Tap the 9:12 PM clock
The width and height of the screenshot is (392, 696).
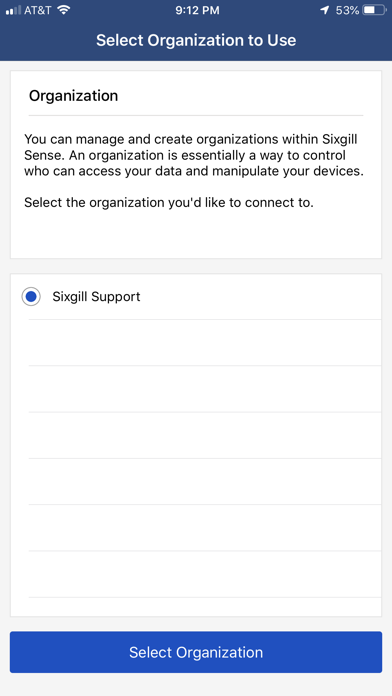[197, 10]
